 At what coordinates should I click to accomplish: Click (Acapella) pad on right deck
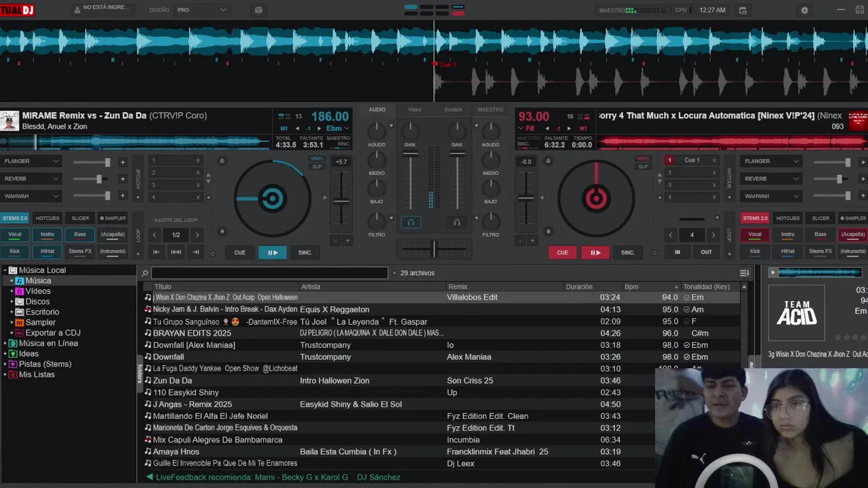click(852, 235)
